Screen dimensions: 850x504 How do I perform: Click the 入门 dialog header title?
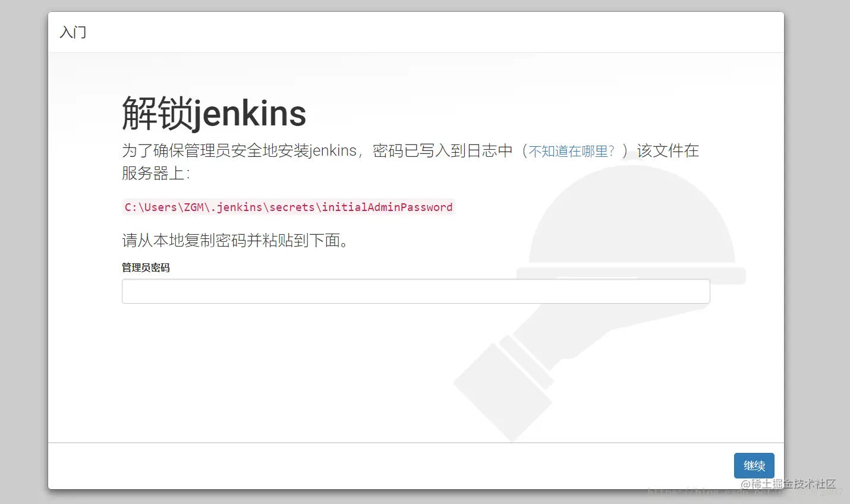pos(73,32)
